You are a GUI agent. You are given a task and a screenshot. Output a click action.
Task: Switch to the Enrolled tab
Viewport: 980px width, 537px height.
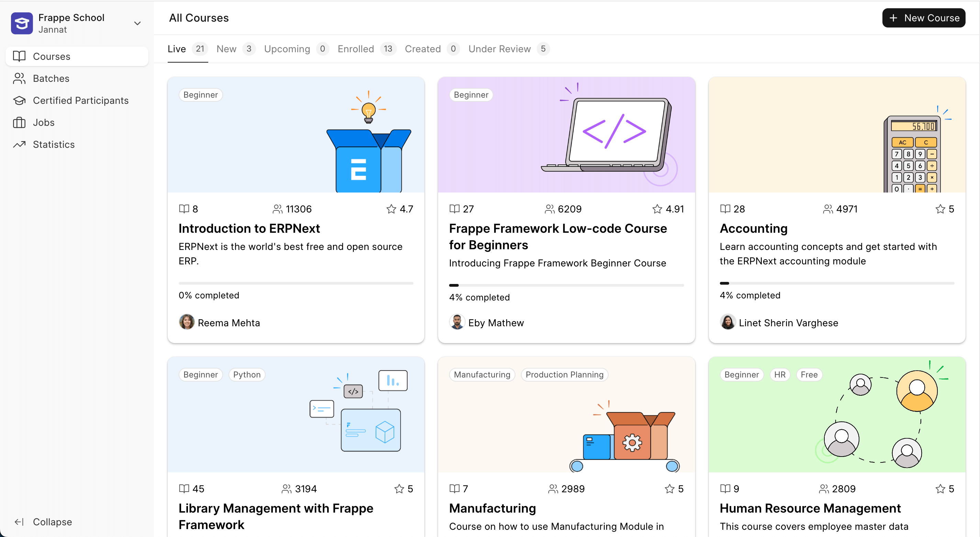(x=356, y=49)
